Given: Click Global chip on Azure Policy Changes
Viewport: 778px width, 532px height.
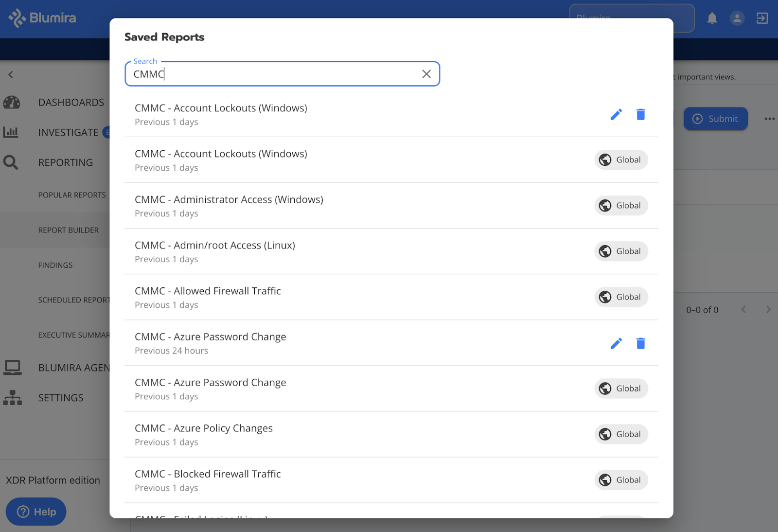Looking at the screenshot, I should click(x=621, y=434).
